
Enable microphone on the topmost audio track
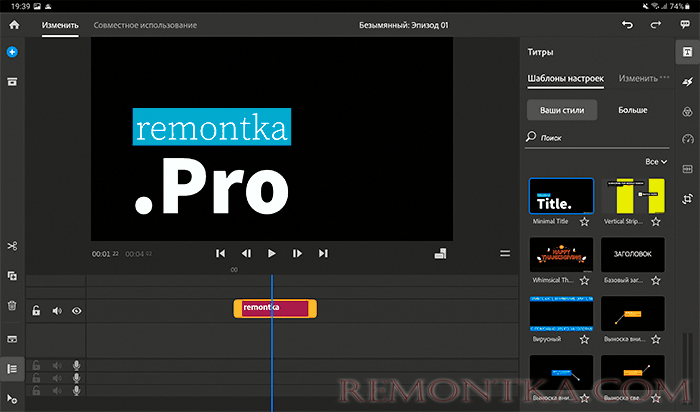76,365
